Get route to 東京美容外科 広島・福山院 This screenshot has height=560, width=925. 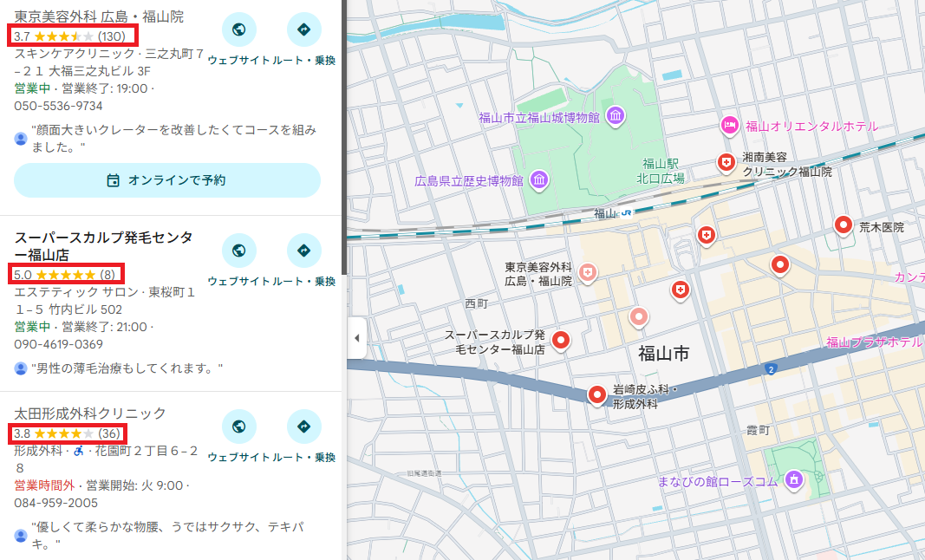(303, 29)
